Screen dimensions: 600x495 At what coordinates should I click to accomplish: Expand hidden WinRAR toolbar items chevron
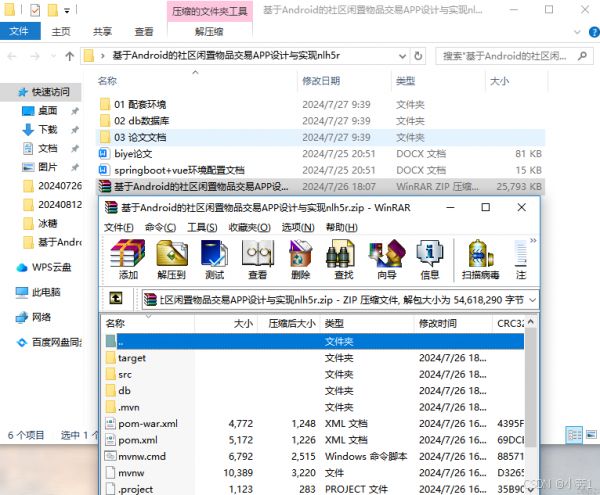(533, 240)
